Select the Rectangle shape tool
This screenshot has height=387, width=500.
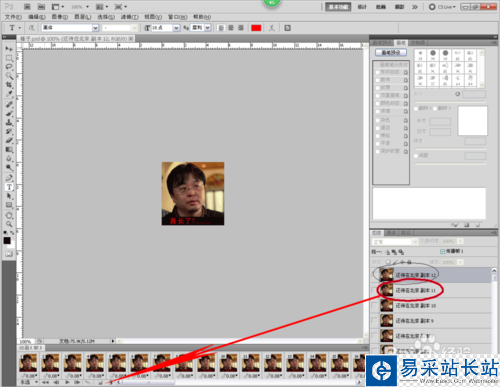coord(9,205)
